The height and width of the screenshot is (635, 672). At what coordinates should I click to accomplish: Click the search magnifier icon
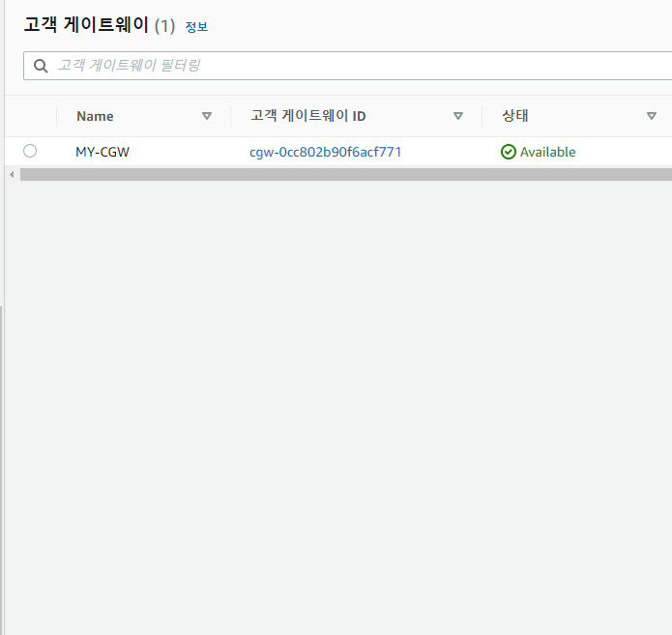pos(41,66)
